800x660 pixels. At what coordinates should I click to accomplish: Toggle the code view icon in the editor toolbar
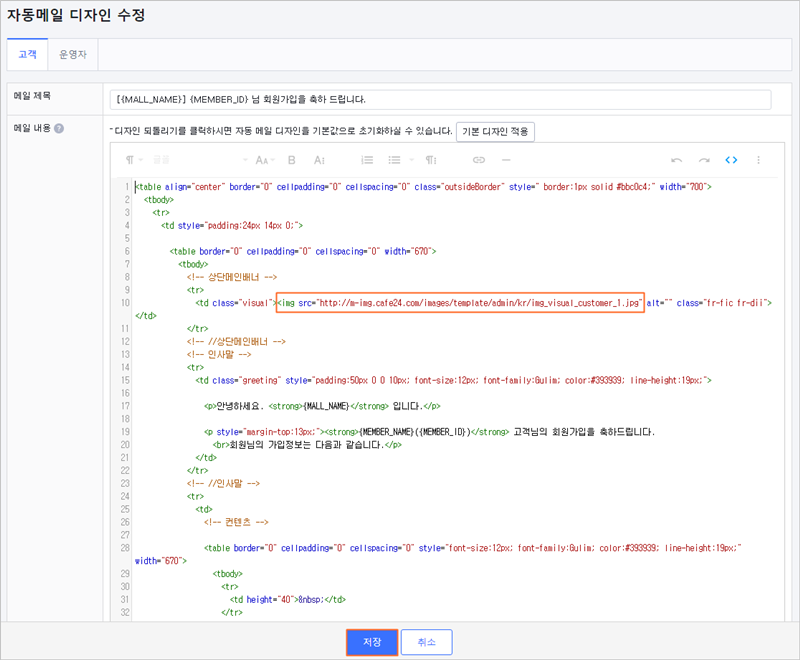coord(731,160)
